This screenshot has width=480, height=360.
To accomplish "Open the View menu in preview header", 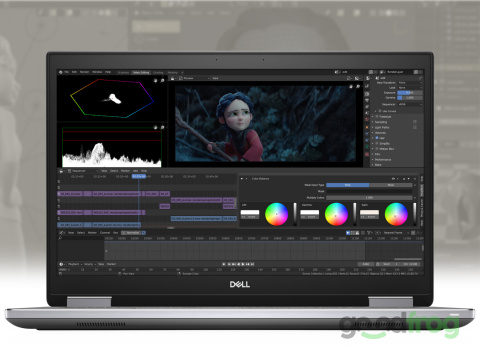I will click(x=215, y=78).
